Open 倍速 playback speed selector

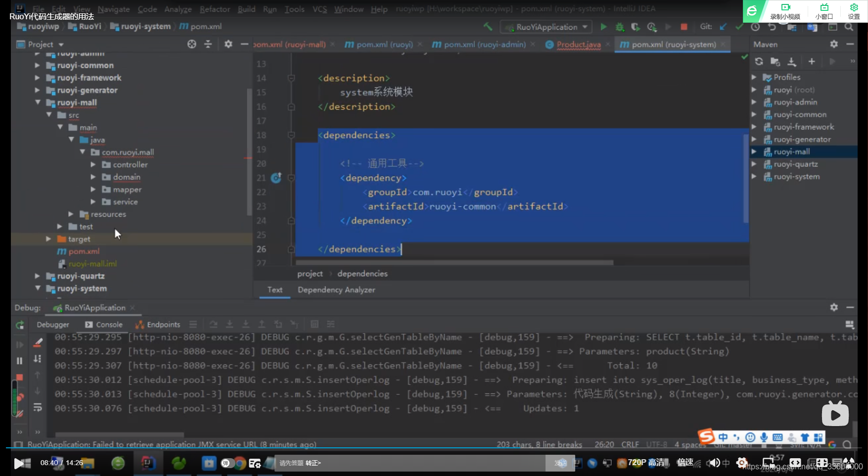coord(685,463)
